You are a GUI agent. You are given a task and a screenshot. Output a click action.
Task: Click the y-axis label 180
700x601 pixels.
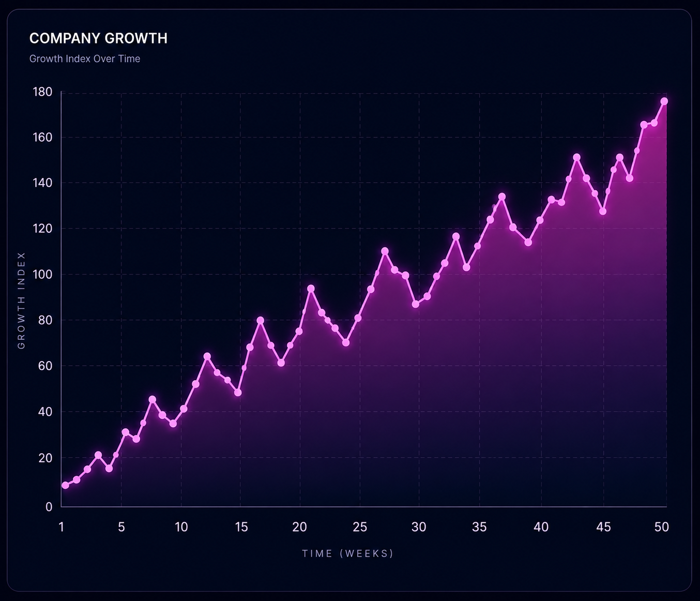point(42,92)
